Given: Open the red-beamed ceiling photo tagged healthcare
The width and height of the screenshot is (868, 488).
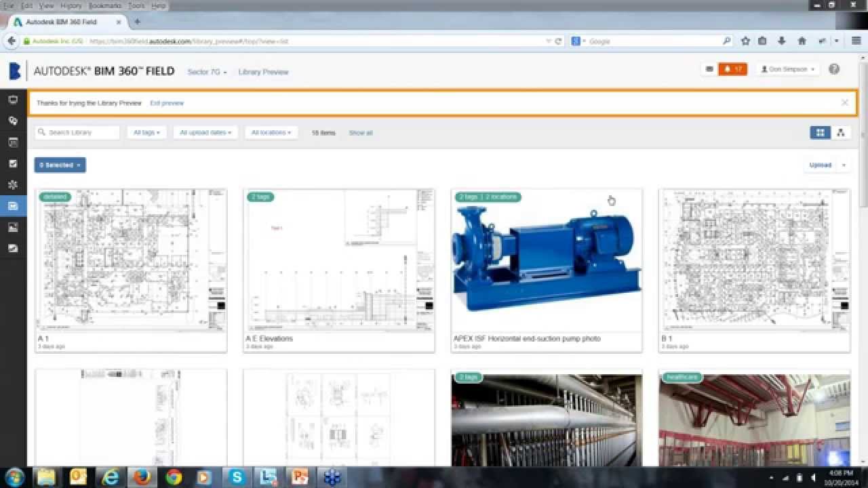Looking at the screenshot, I should (x=754, y=418).
